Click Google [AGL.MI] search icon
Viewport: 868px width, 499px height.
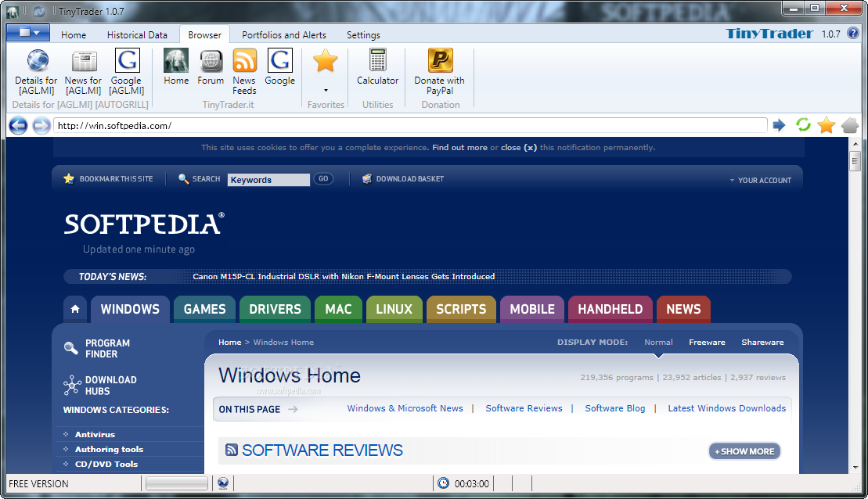(127, 60)
